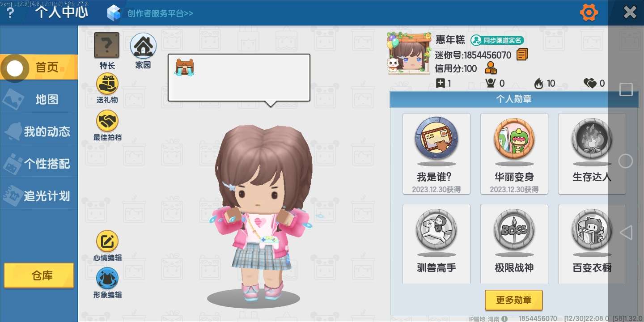Viewport: 644px width, 322px height.
Task: Click the 送礼物 gift icon
Action: 107,84
